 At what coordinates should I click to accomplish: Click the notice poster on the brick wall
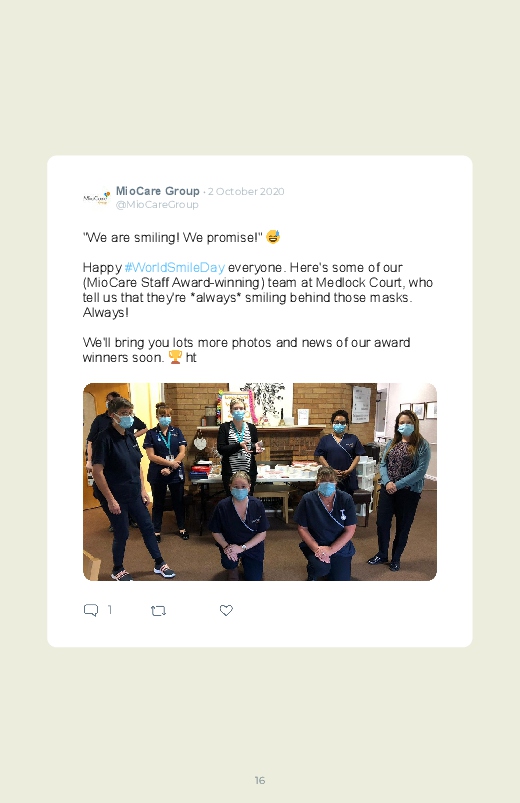(x=361, y=404)
